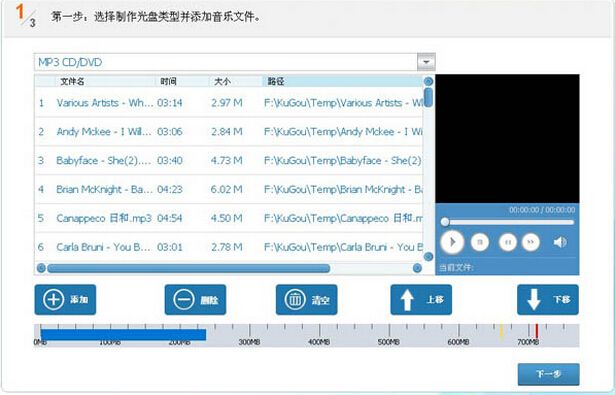Click the yellow marker on the capacity ruler
Screen dimensions: 615x395
pyautogui.click(x=501, y=331)
